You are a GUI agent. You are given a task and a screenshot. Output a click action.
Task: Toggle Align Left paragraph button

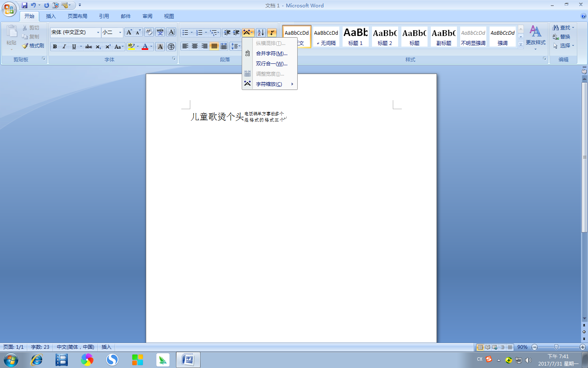coord(185,46)
